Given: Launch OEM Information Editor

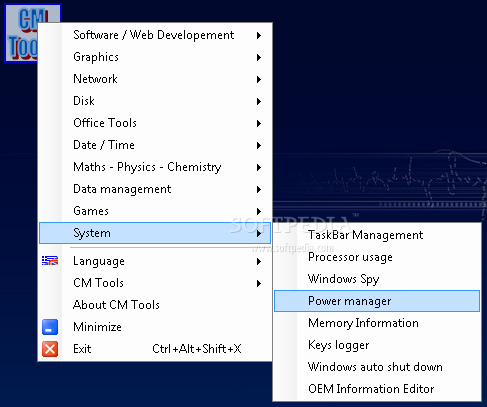Looking at the screenshot, I should [377, 389].
